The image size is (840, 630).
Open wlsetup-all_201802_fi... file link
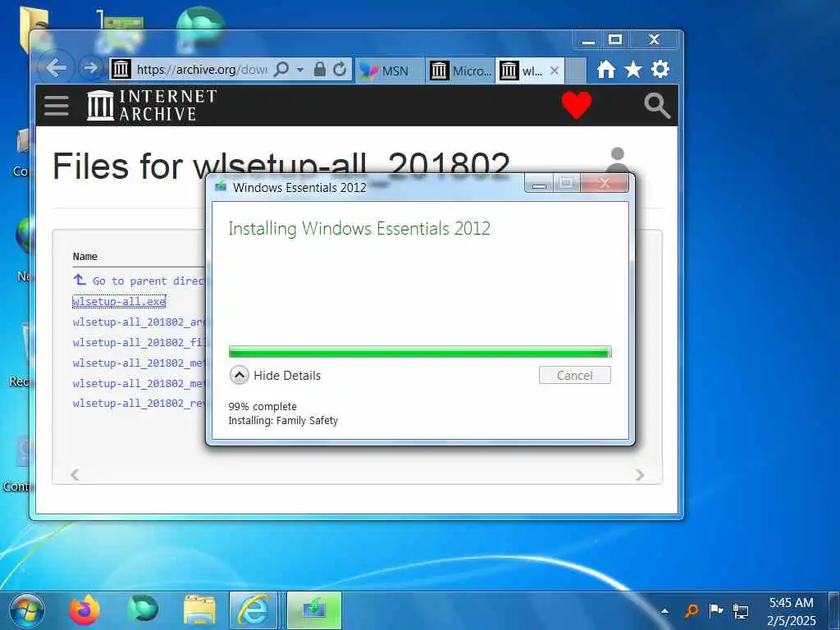139,342
